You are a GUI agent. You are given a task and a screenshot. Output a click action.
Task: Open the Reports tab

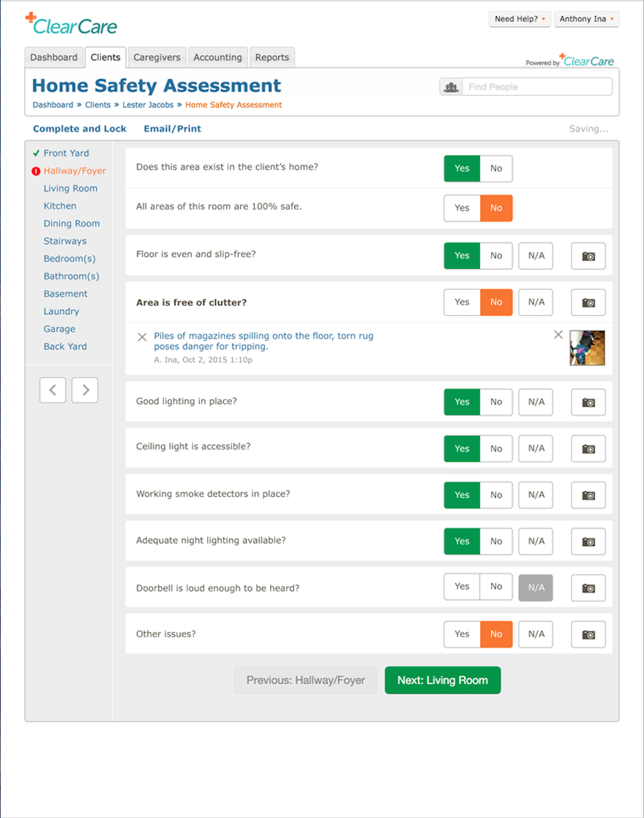[x=272, y=57]
